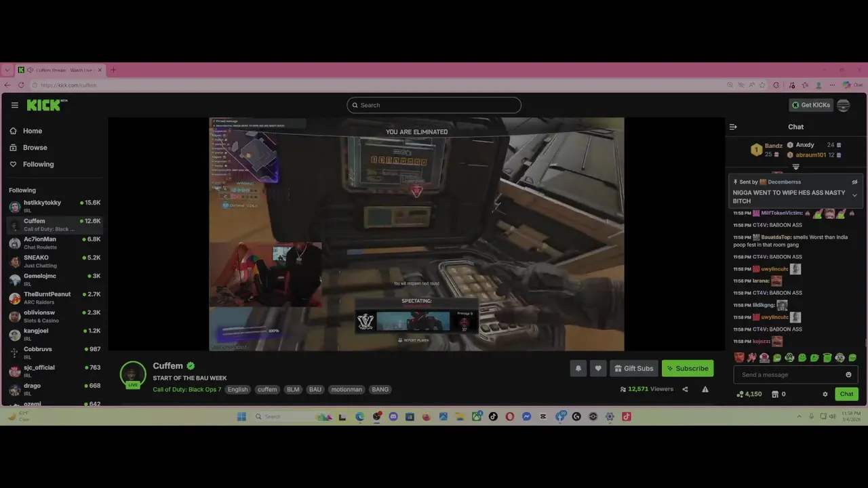Open Opera browser from the taskbar
The image size is (868, 488).
point(509,416)
